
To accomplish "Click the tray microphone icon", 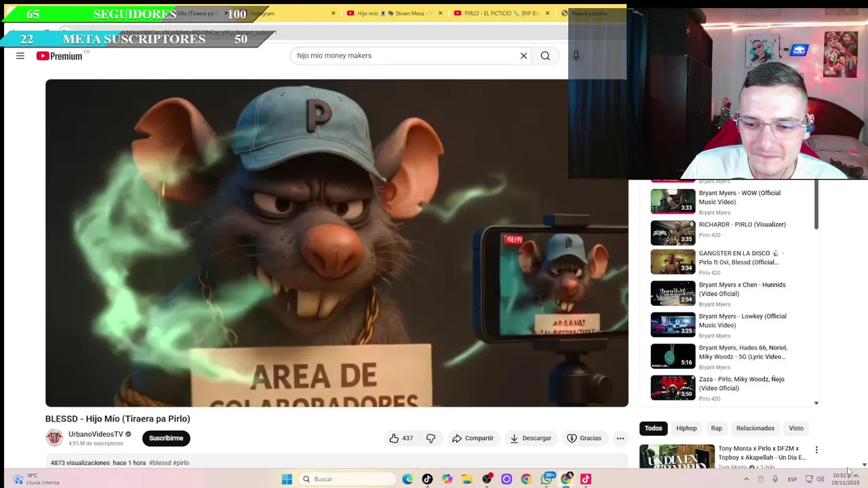I will click(775, 479).
